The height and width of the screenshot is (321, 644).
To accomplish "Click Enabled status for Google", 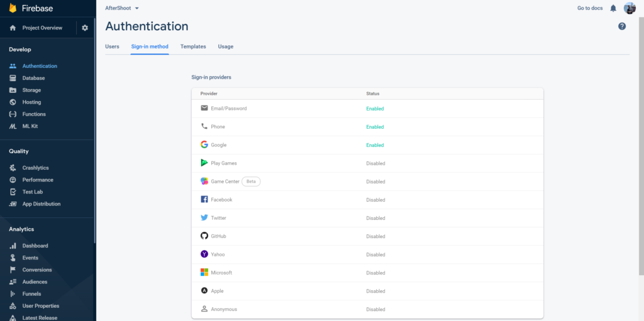I will (375, 145).
